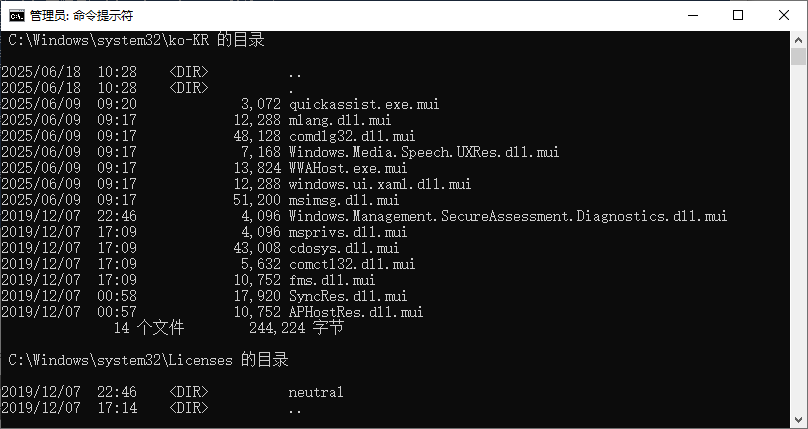This screenshot has width=808, height=429.
Task: Click Windows.Media.Speech.UXRes.dll.mui in the listing
Action: [423, 152]
